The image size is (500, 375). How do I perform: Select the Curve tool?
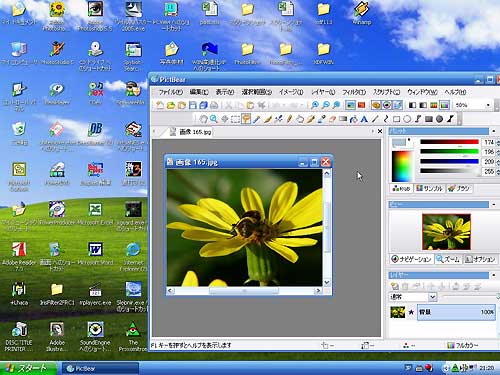(386, 119)
